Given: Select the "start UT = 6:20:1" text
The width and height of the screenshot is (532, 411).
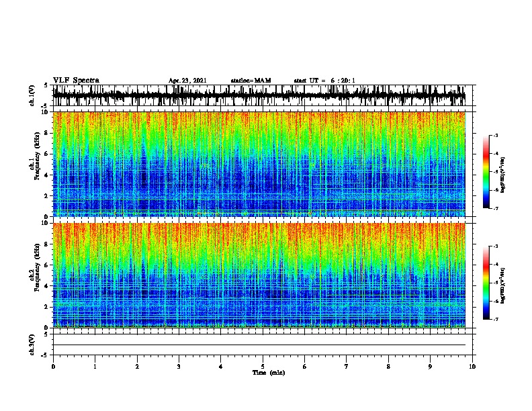Looking at the screenshot, I should [x=324, y=81].
